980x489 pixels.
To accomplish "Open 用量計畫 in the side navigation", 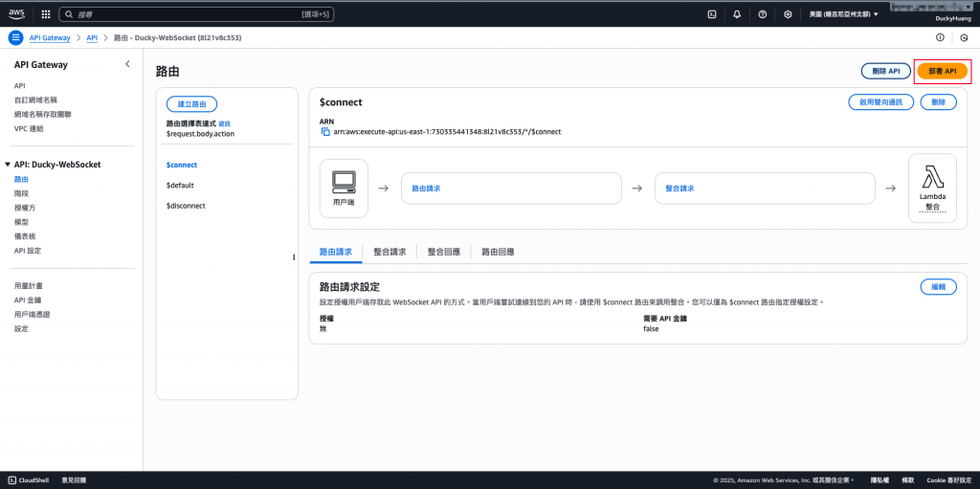I will pos(29,286).
